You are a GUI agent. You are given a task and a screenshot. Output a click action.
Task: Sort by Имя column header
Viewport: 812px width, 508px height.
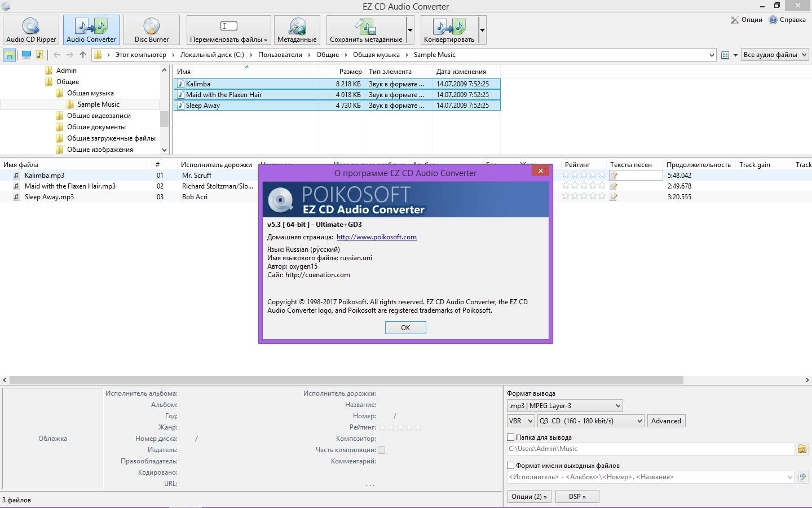246,72
